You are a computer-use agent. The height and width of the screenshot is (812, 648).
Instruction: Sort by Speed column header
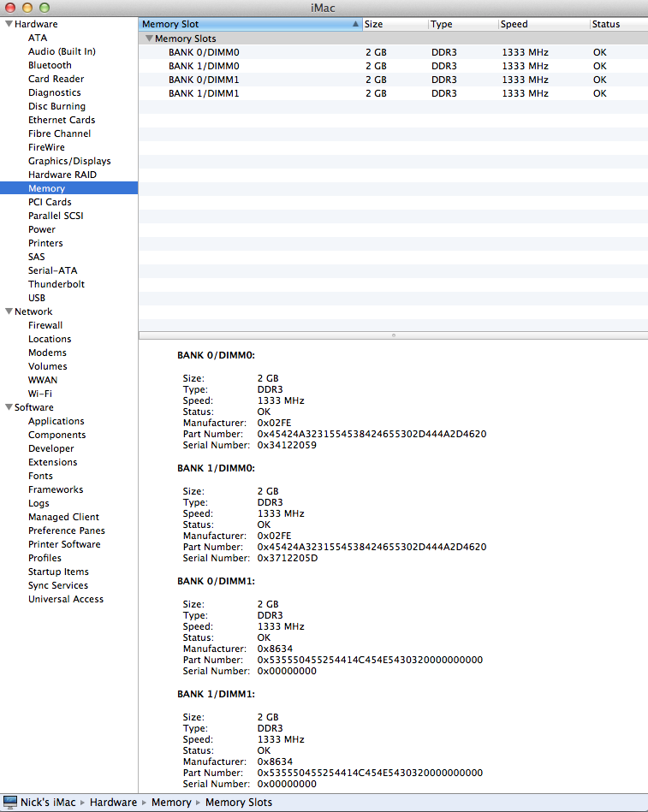tap(544, 24)
